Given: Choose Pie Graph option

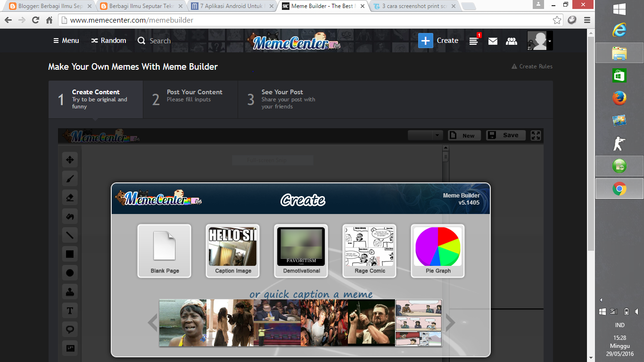Looking at the screenshot, I should pyautogui.click(x=438, y=251).
